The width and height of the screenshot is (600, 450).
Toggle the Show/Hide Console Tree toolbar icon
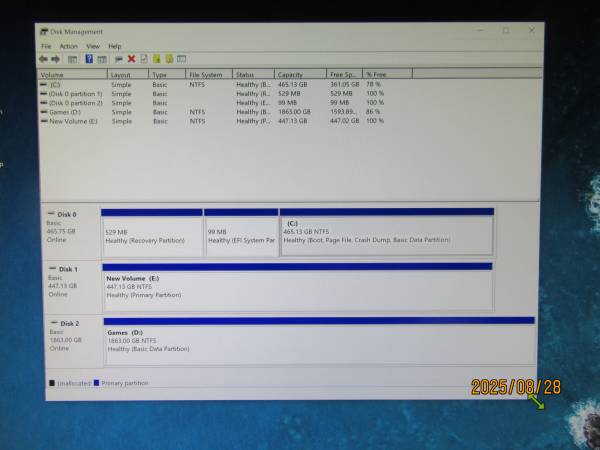tap(72, 59)
